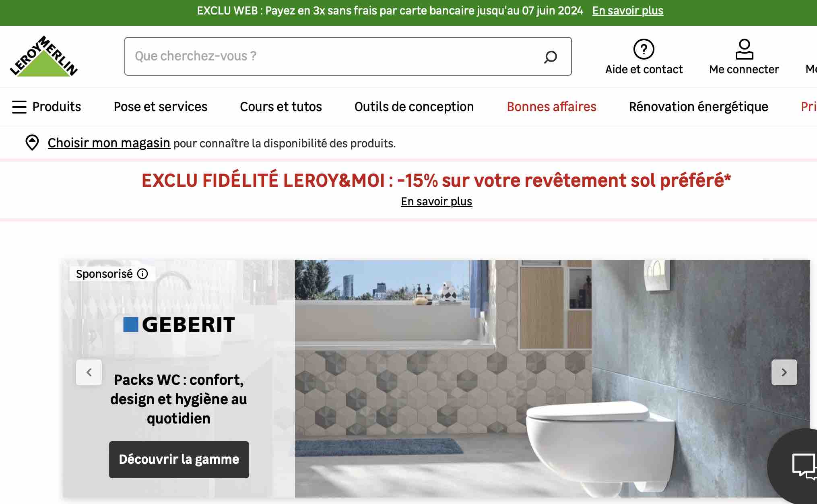The image size is (817, 504).
Task: Click Découvrir la gamme button
Action: 179,460
